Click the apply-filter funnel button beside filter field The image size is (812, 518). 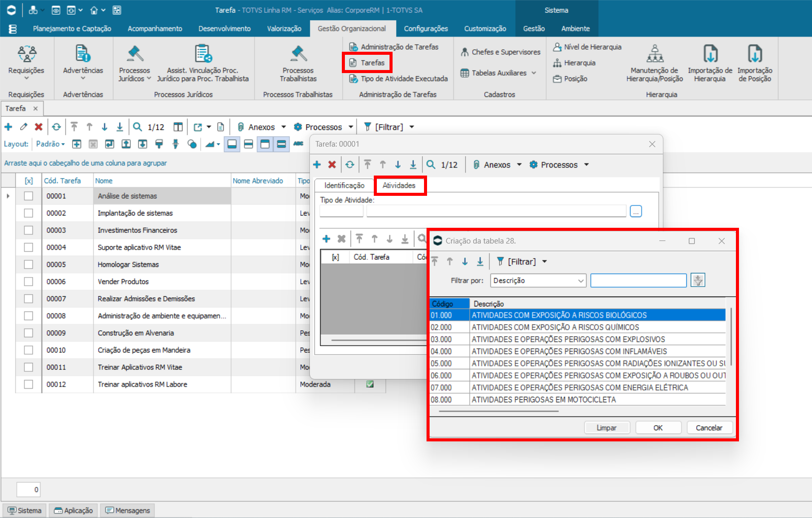point(698,280)
